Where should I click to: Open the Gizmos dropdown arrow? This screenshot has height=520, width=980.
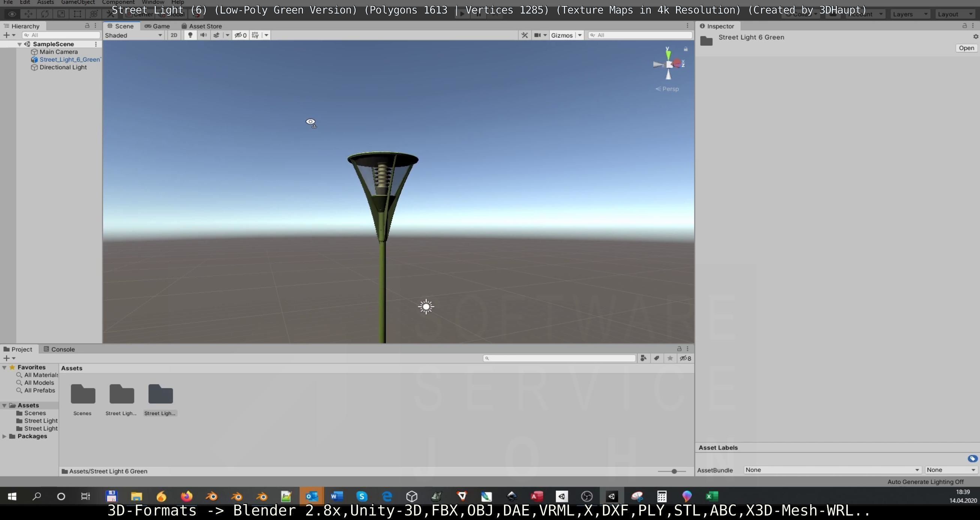[x=579, y=35]
